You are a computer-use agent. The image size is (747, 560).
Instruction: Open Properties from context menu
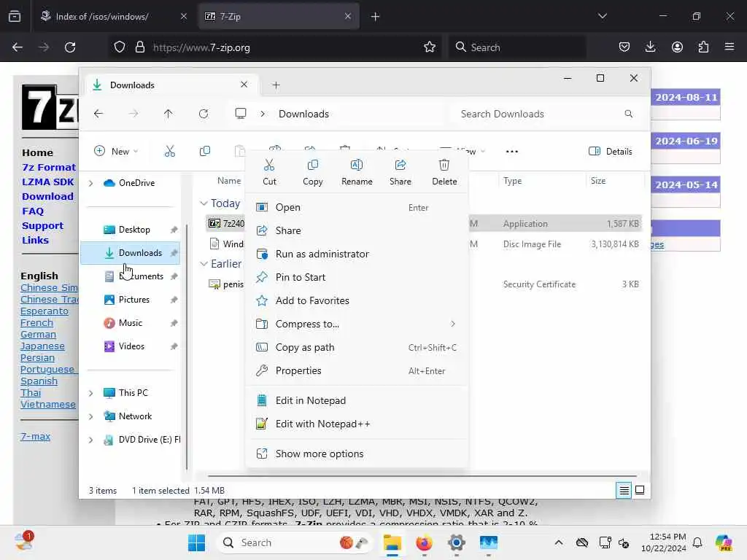point(357,370)
